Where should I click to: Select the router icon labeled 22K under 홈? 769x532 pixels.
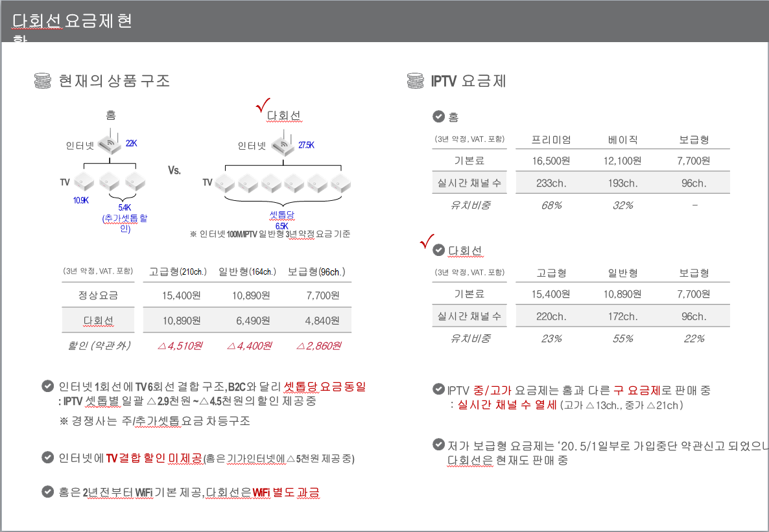pos(110,142)
